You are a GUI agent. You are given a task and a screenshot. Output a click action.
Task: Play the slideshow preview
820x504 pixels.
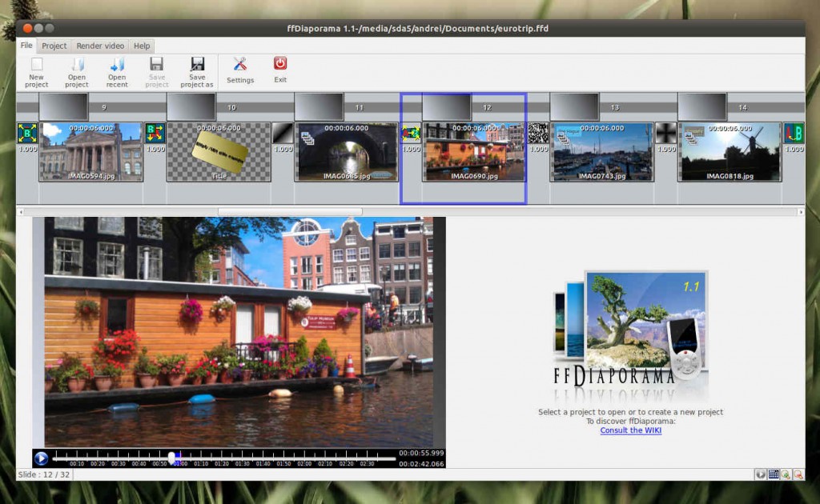click(42, 458)
